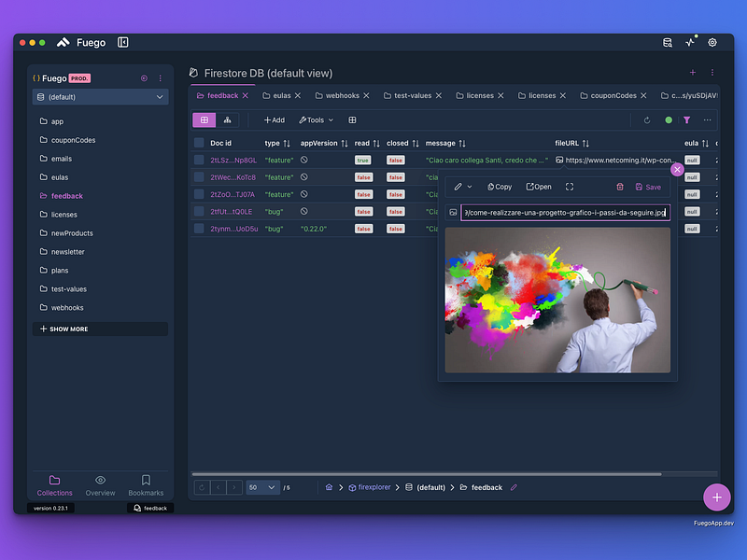Open the newProducts collection
The height and width of the screenshot is (560, 747).
click(x=72, y=232)
